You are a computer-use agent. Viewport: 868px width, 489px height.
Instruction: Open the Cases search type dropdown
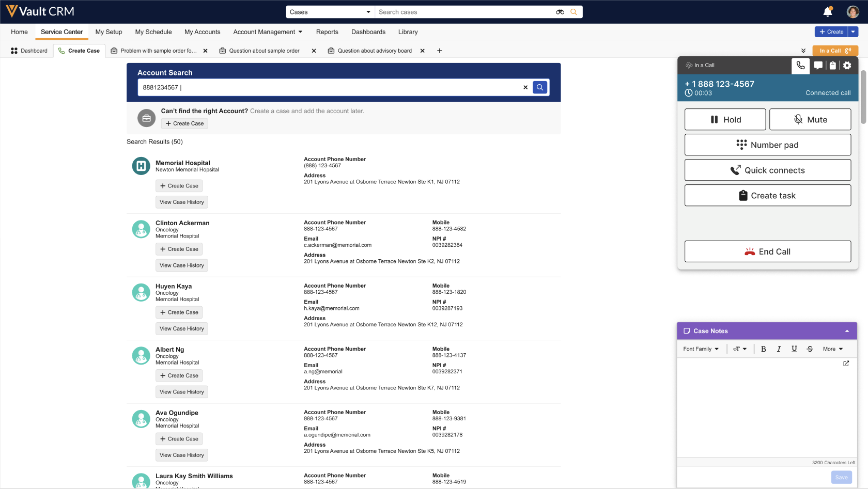330,12
